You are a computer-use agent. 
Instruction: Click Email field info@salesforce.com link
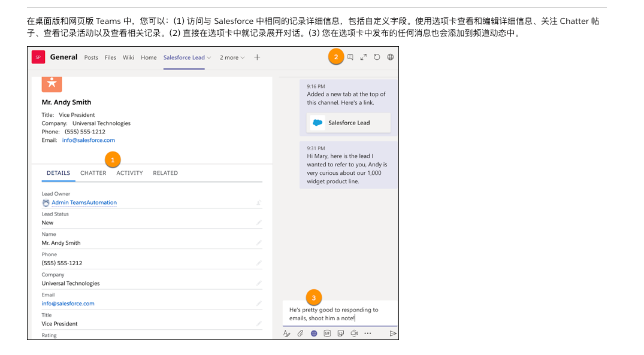tap(68, 304)
